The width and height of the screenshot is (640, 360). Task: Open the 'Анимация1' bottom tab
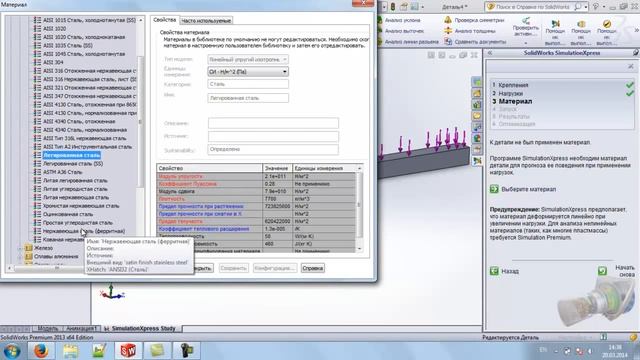click(x=81, y=329)
